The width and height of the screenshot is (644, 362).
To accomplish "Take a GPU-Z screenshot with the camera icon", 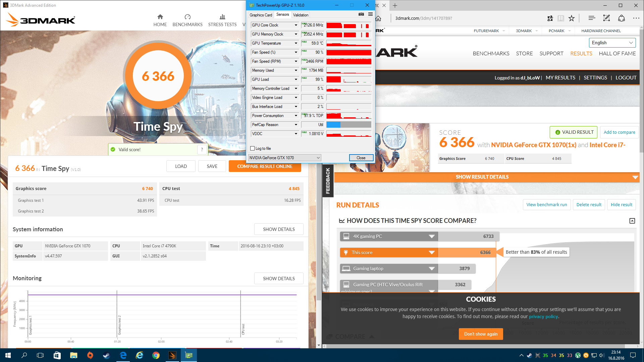I will coord(361,14).
